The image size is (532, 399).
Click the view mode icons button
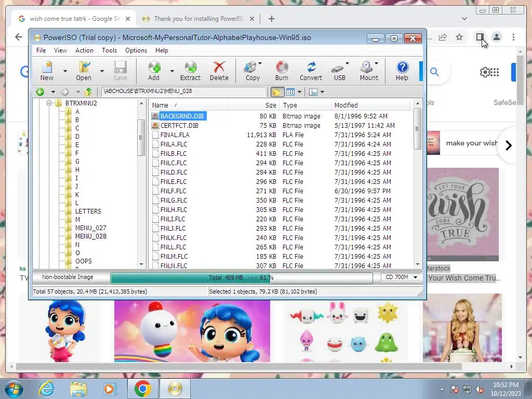(x=290, y=91)
